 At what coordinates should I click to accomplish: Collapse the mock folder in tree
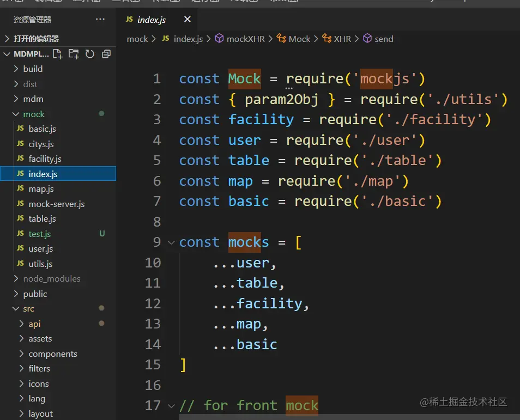click(34, 114)
